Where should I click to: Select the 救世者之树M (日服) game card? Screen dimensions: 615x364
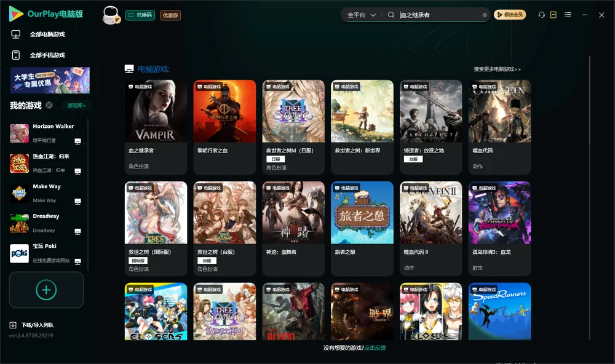(x=293, y=127)
